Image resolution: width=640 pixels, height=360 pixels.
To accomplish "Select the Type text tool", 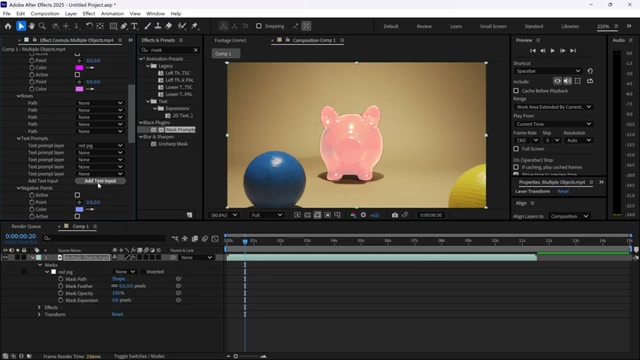I will point(134,26).
